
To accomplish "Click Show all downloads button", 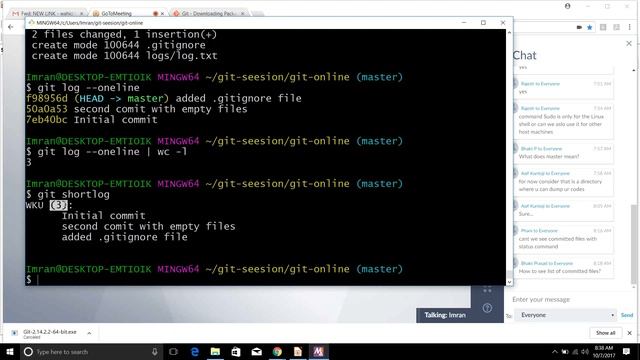I will pos(605,333).
